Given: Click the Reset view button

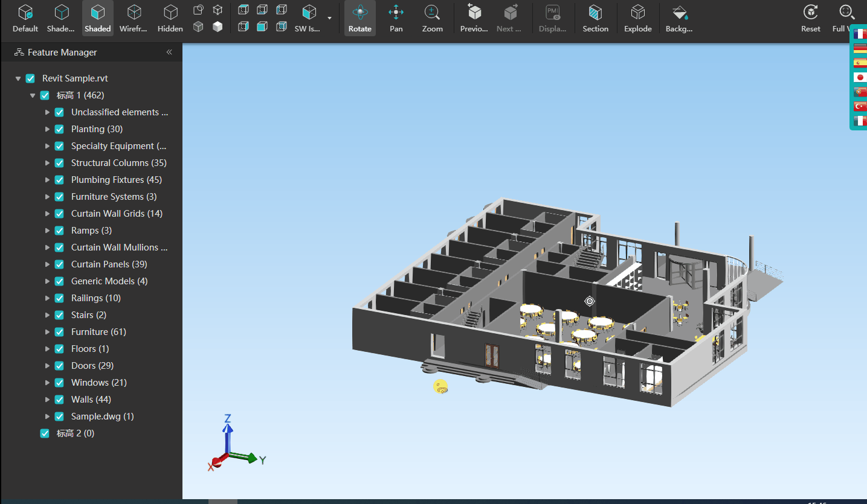Looking at the screenshot, I should (811, 18).
